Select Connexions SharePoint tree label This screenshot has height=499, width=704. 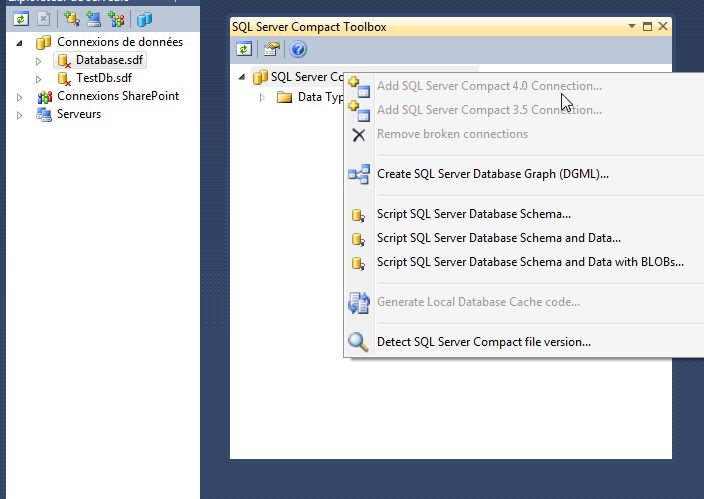pos(118,96)
